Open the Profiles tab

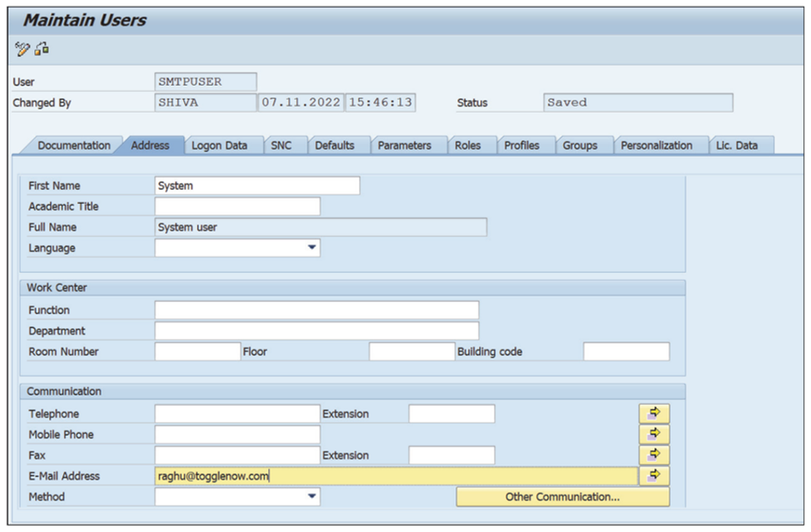524,145
